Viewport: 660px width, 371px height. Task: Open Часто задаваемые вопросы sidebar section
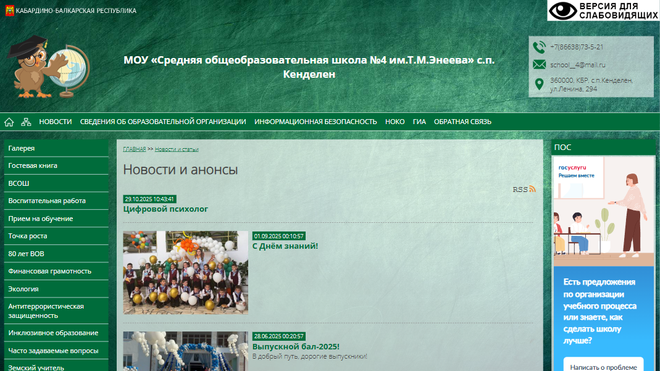click(x=56, y=351)
